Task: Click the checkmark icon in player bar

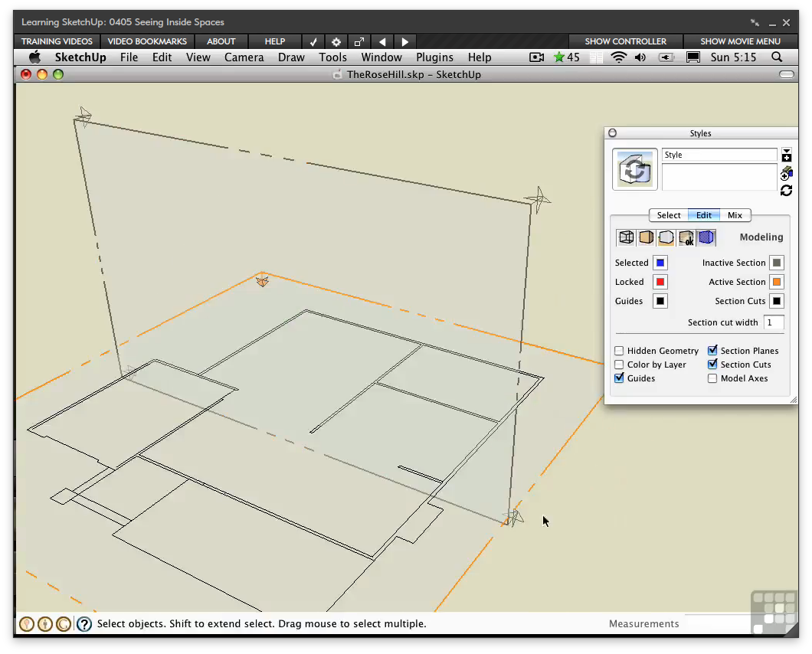Action: pos(313,41)
